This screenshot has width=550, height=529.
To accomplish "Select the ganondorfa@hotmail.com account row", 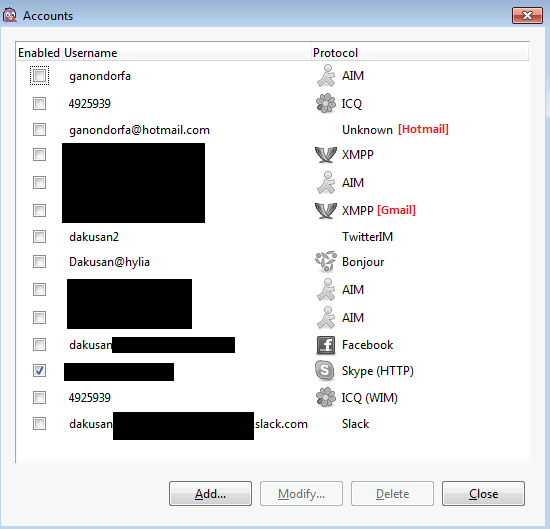I will pos(272,130).
